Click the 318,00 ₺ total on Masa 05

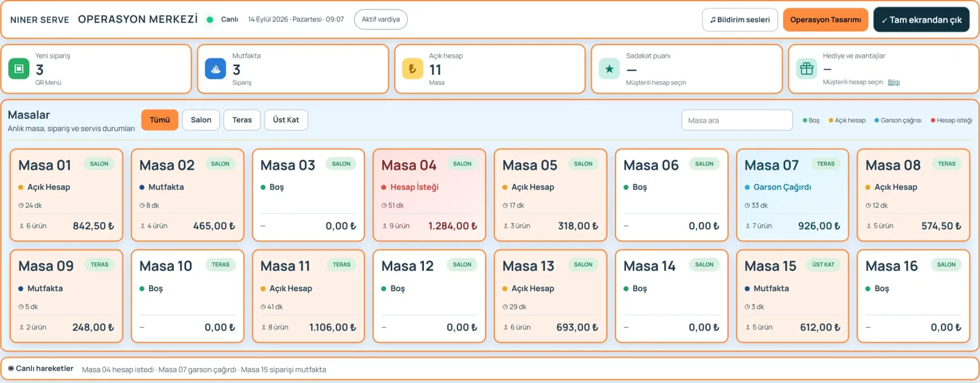(x=578, y=226)
